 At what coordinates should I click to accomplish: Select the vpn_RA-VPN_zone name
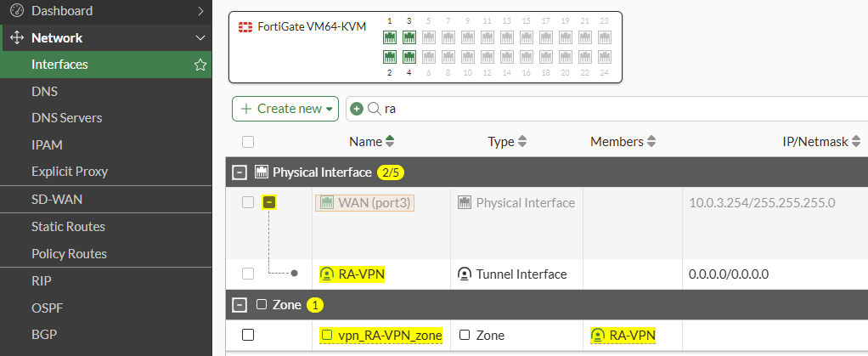click(x=381, y=335)
